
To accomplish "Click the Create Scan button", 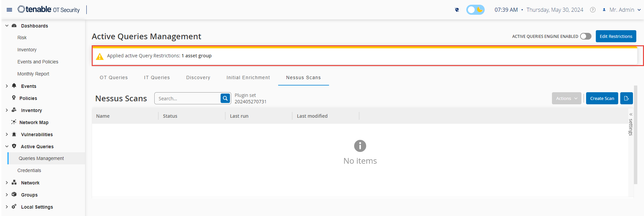I will (602, 98).
